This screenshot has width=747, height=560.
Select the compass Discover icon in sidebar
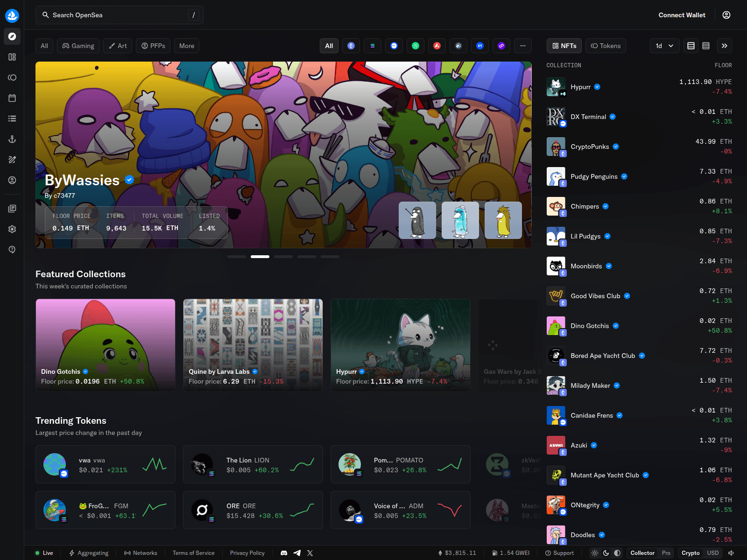pyautogui.click(x=12, y=36)
